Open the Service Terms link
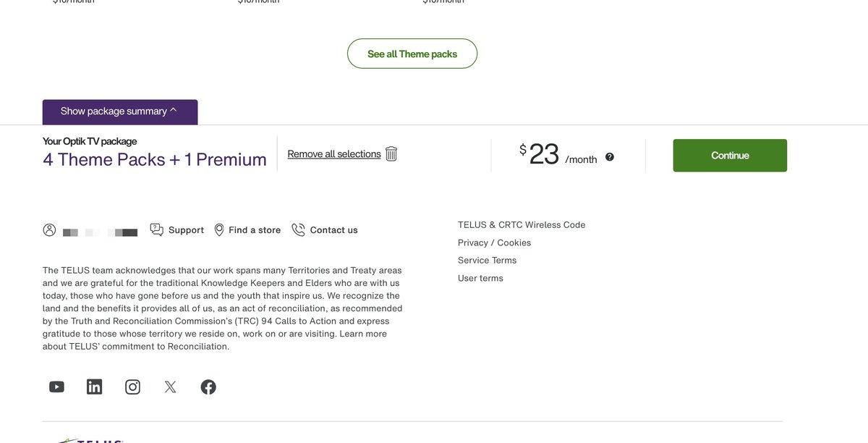The height and width of the screenshot is (443, 868). tap(487, 261)
